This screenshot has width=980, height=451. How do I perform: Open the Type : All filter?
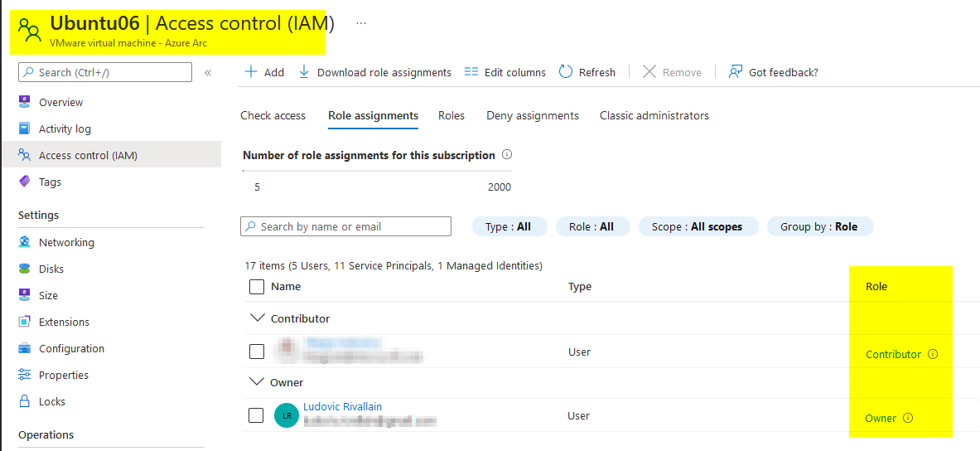click(509, 226)
